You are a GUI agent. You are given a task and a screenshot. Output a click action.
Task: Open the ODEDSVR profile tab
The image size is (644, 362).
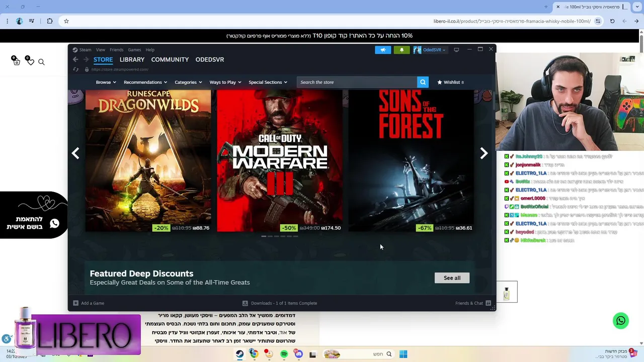click(x=210, y=59)
